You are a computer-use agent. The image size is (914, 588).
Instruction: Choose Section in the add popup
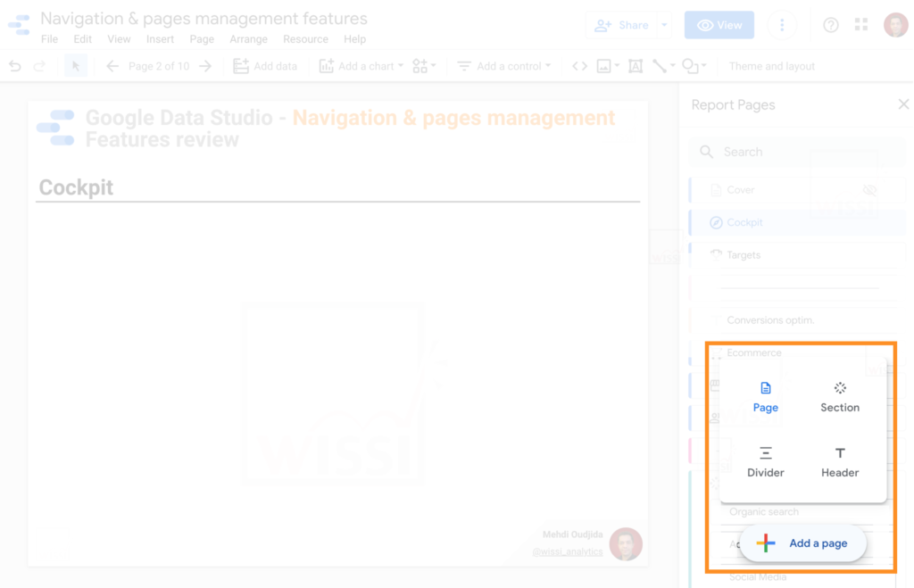(x=840, y=398)
